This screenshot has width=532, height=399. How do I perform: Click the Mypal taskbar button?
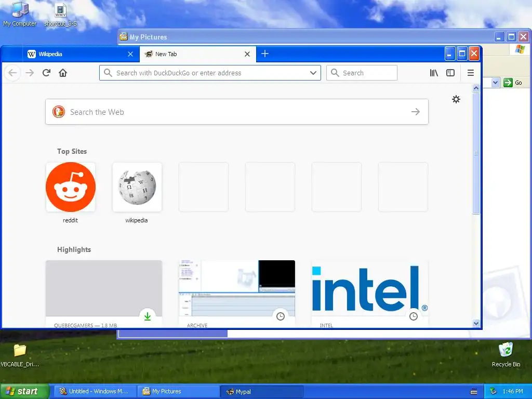pos(262,391)
